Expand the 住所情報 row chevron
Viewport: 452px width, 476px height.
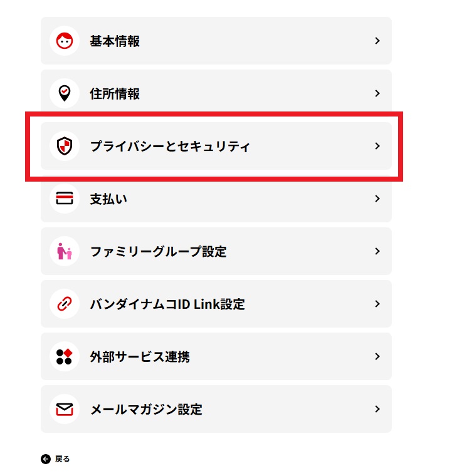(x=377, y=93)
